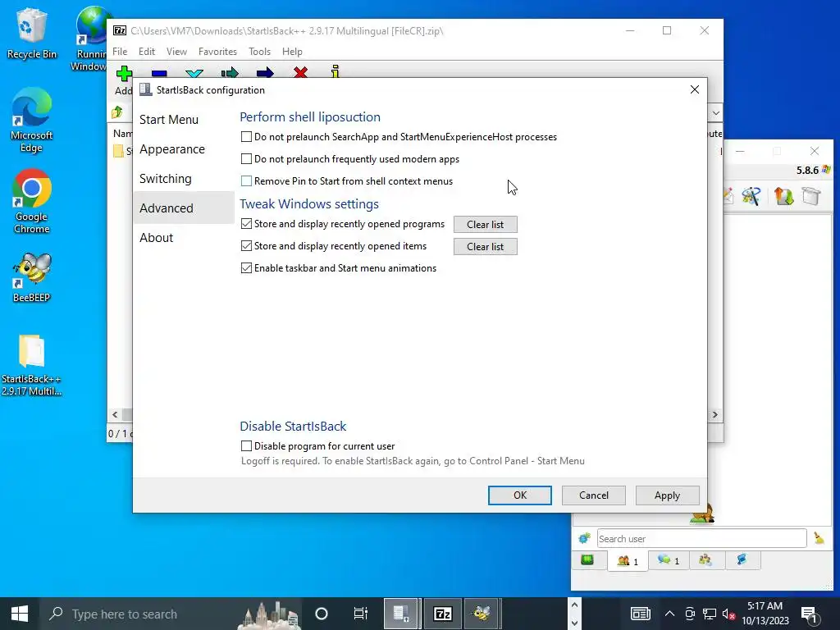Click BeeBEEP Search user field

(701, 538)
